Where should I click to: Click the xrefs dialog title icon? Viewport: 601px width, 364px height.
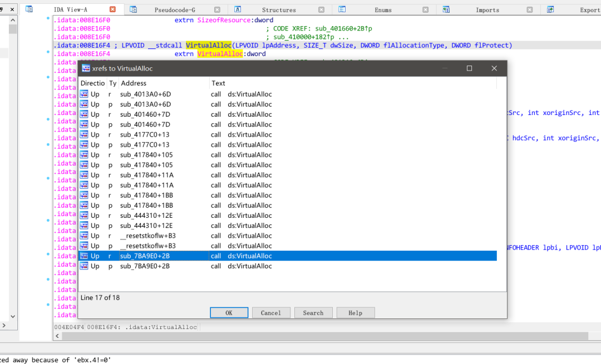coord(86,68)
